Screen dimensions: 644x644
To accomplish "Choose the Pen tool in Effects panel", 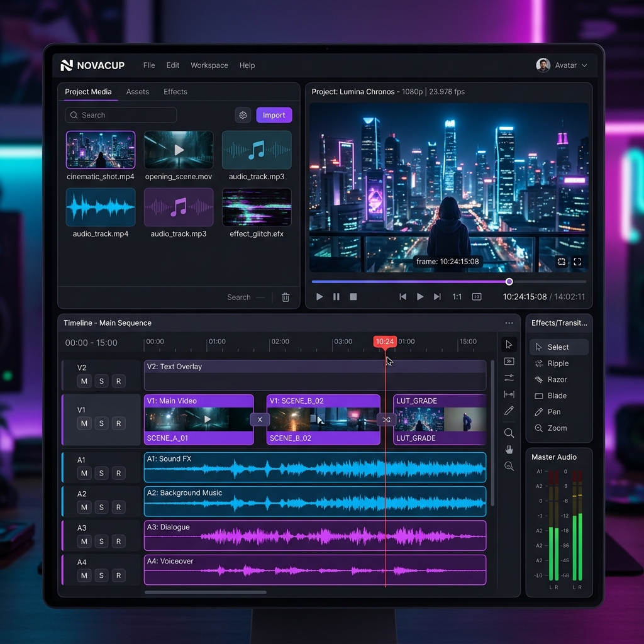I will 559,411.
